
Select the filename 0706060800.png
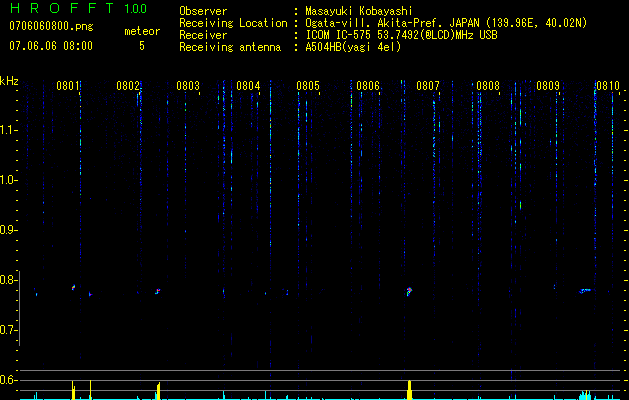tap(51, 27)
